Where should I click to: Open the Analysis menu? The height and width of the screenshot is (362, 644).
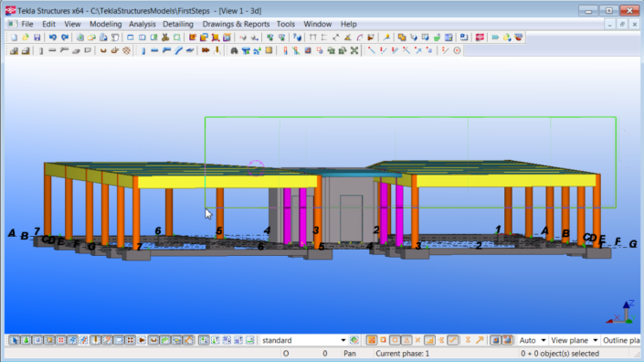click(143, 24)
